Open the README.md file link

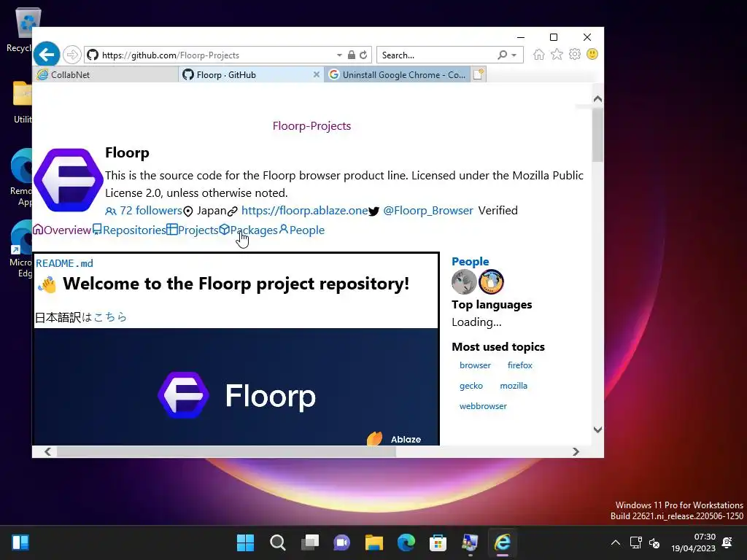(x=64, y=263)
